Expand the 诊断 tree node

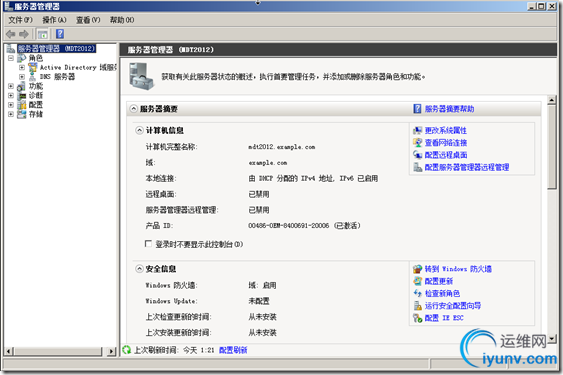(11, 96)
